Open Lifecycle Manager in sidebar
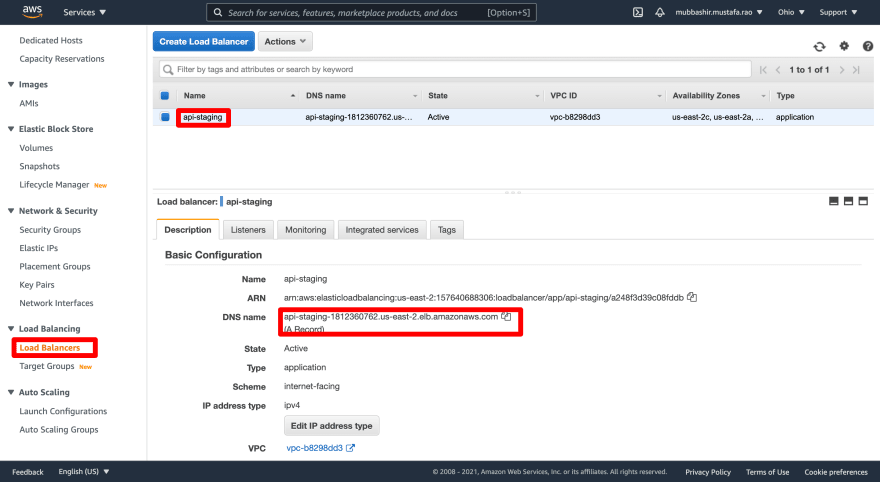The width and height of the screenshot is (880, 482). click(54, 185)
